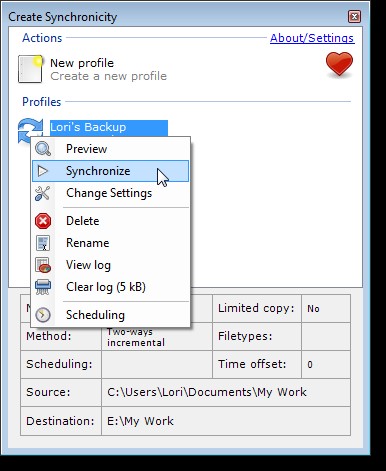Click the red X Delete icon
The image size is (386, 471).
point(43,221)
